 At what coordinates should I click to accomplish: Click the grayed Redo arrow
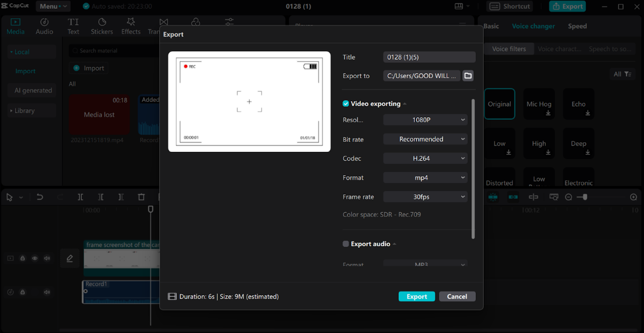(60, 197)
